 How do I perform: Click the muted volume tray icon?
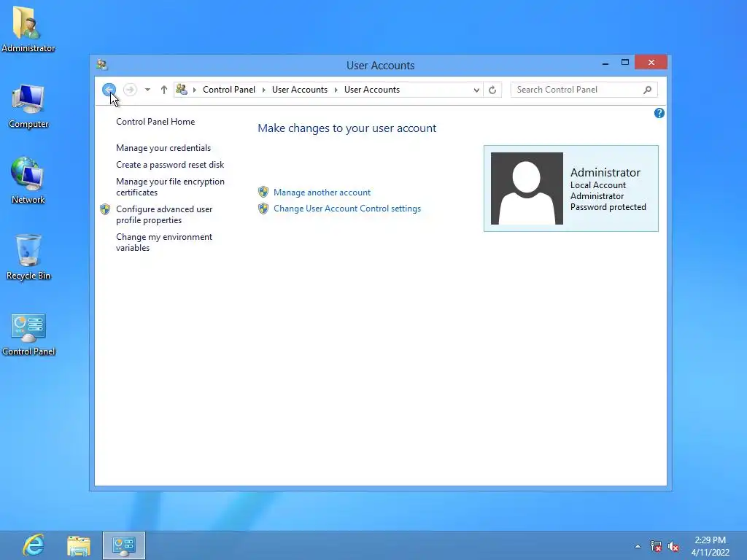pos(673,546)
